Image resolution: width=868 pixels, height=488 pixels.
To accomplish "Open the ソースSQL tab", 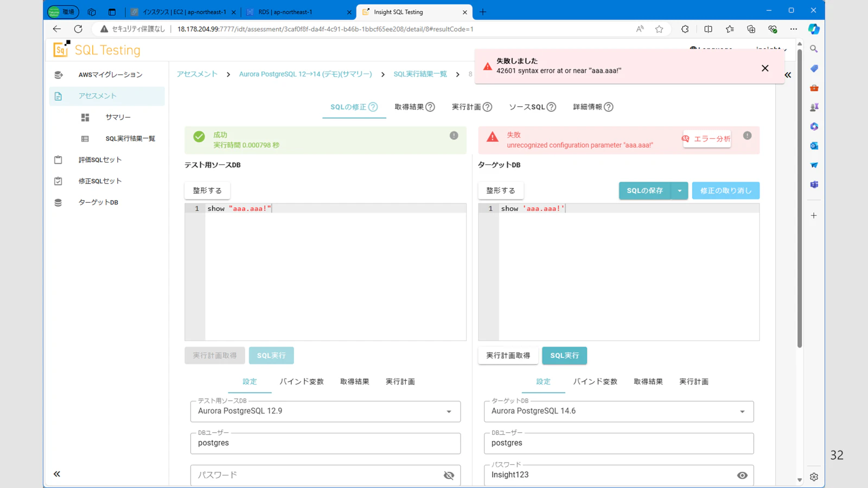I will tap(532, 107).
